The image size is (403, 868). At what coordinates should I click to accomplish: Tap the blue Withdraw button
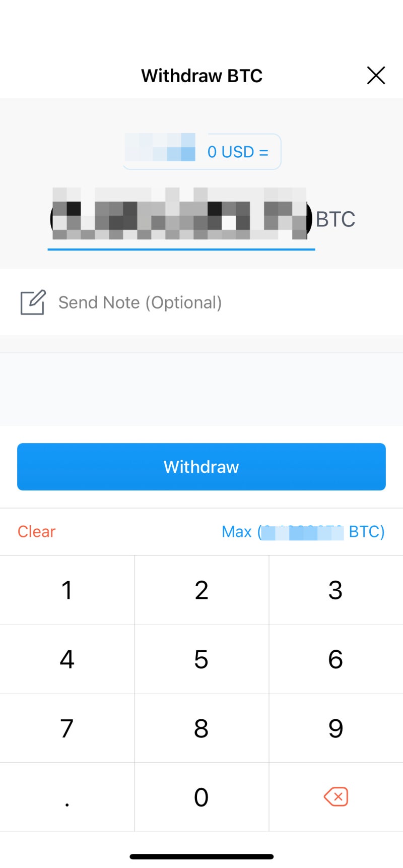(201, 467)
